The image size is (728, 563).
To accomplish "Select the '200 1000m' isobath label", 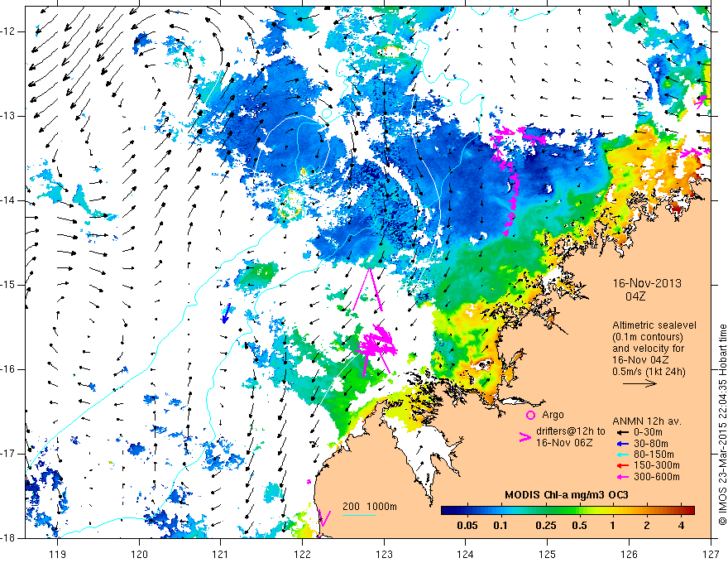I will coord(370,507).
